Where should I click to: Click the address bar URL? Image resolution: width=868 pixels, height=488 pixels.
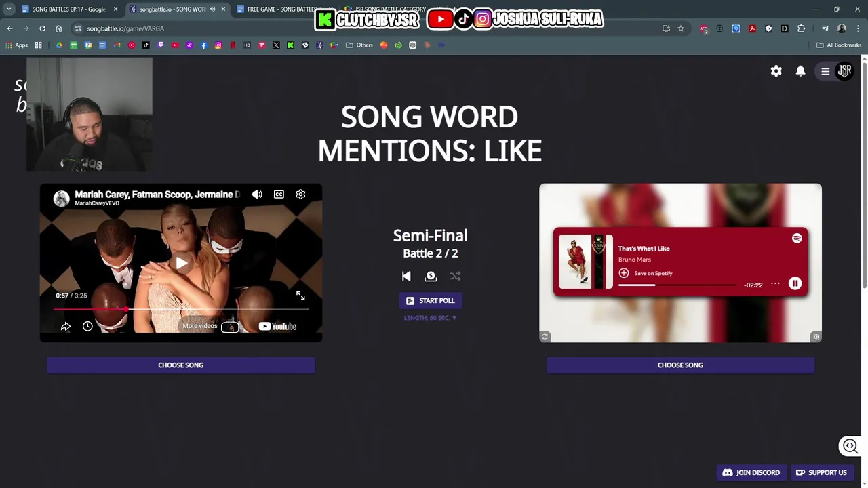(125, 28)
